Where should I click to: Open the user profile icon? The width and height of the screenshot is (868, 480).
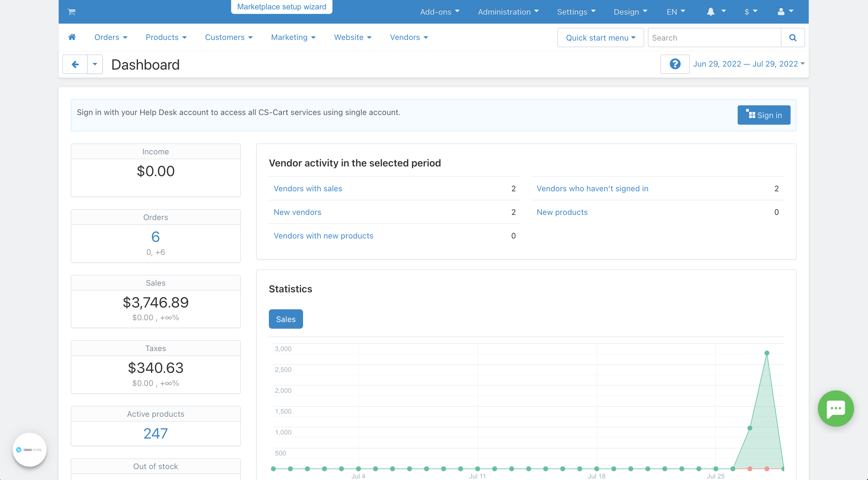click(x=782, y=12)
